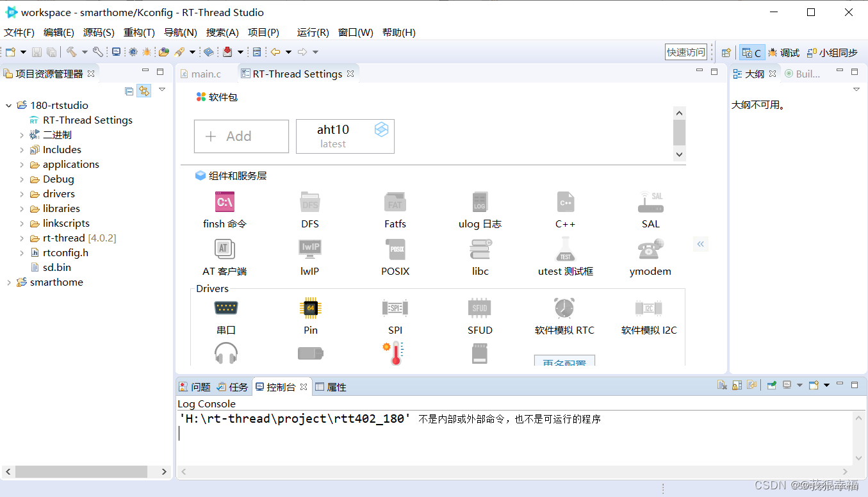Click the Pin driver chip icon

311,308
